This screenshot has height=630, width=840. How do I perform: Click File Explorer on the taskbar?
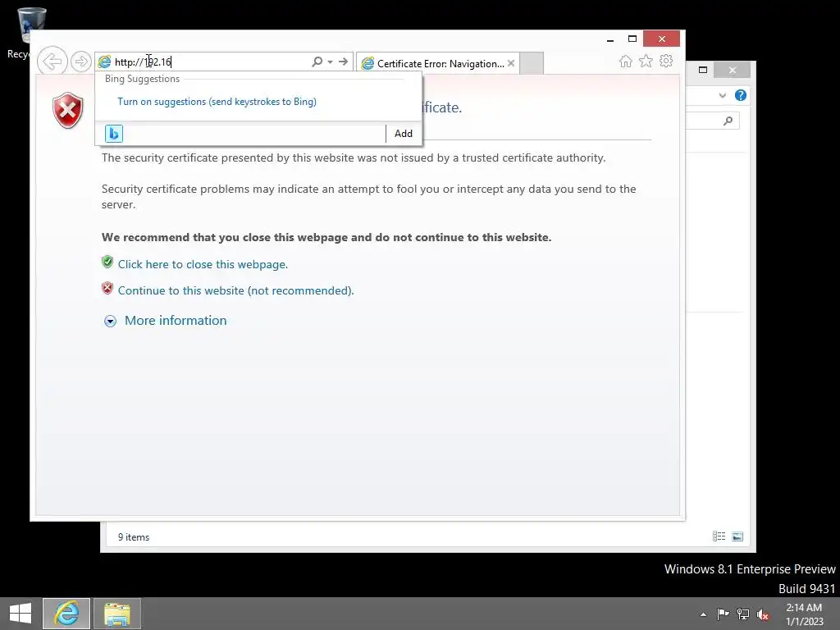[117, 614]
